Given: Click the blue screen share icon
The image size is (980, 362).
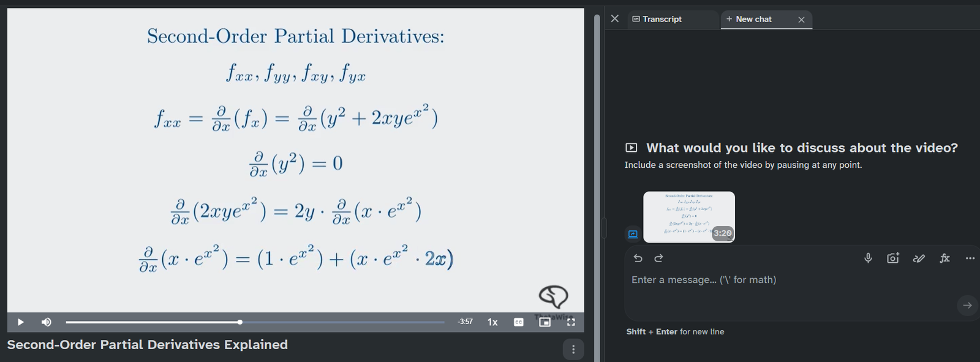Looking at the screenshot, I should pyautogui.click(x=633, y=234).
